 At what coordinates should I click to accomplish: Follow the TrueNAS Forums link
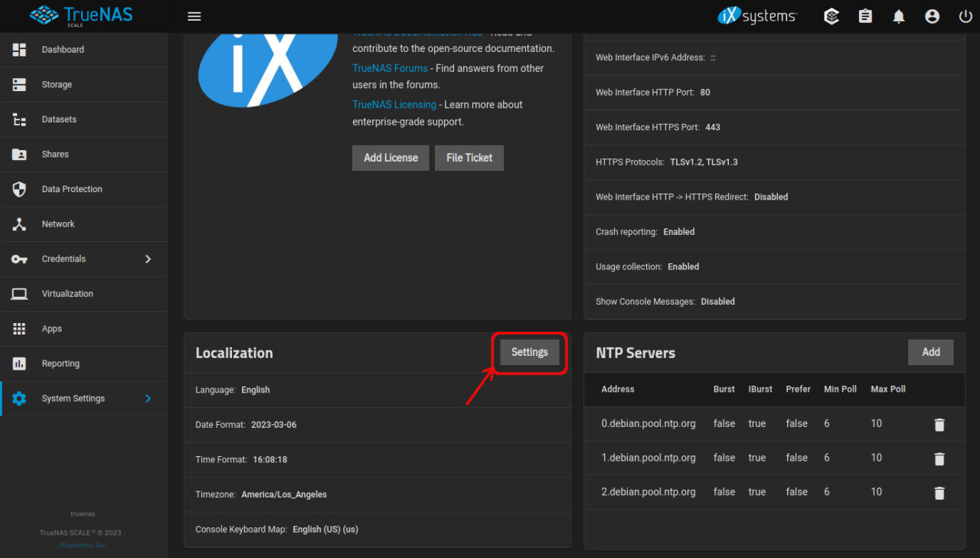click(x=390, y=68)
